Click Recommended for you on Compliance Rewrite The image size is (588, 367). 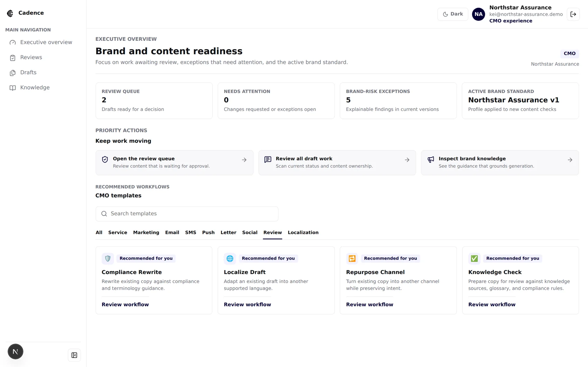coord(146,258)
